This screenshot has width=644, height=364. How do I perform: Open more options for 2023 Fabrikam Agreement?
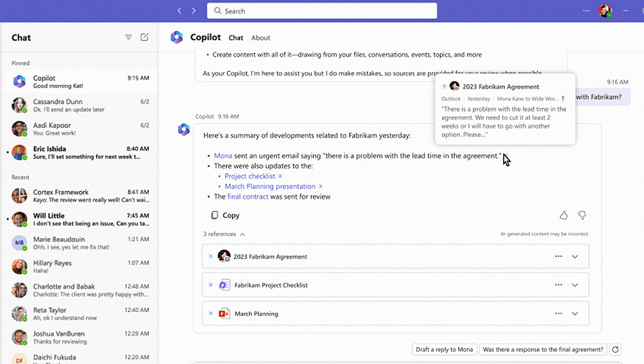click(x=558, y=256)
